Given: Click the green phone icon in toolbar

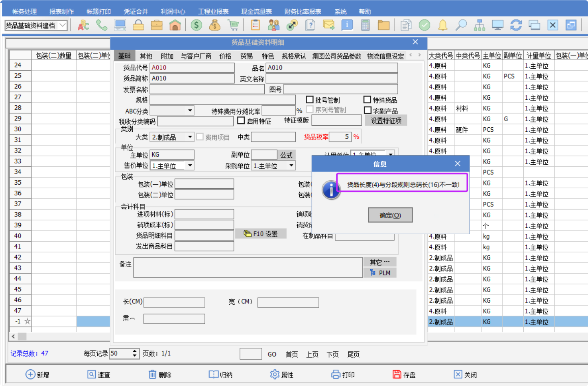Looking at the screenshot, I should point(101,25).
